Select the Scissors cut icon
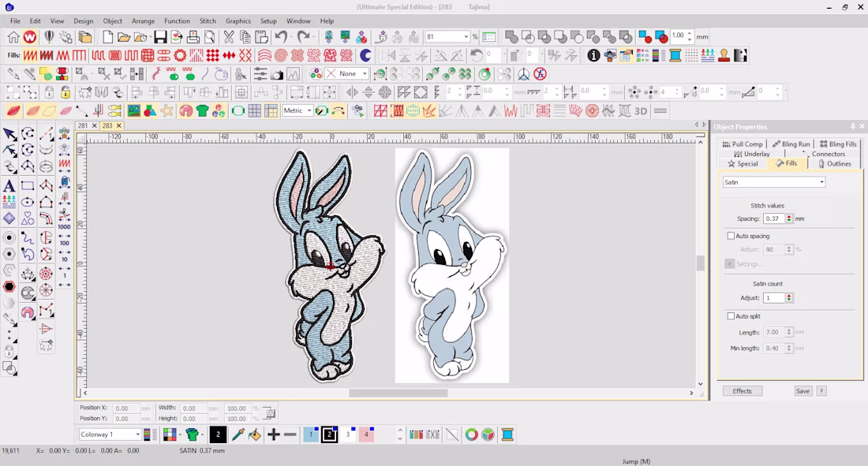Viewport: 868px width, 466px height. click(228, 37)
